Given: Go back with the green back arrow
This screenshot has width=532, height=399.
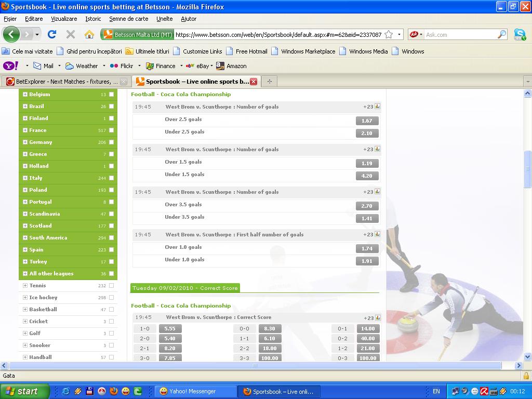Looking at the screenshot, I should [11, 34].
